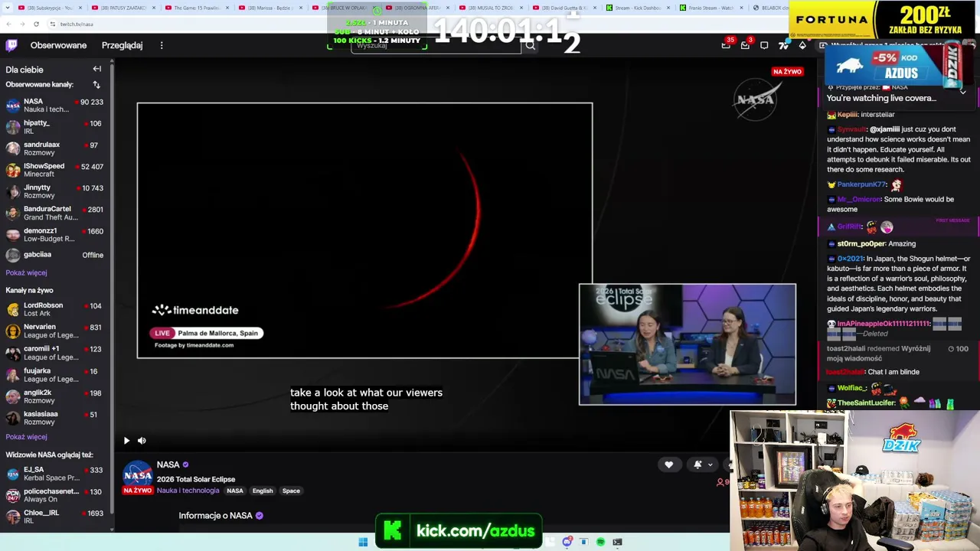Open EJ_SA Kerbal Space channel
The width and height of the screenshot is (980, 551).
click(x=55, y=474)
